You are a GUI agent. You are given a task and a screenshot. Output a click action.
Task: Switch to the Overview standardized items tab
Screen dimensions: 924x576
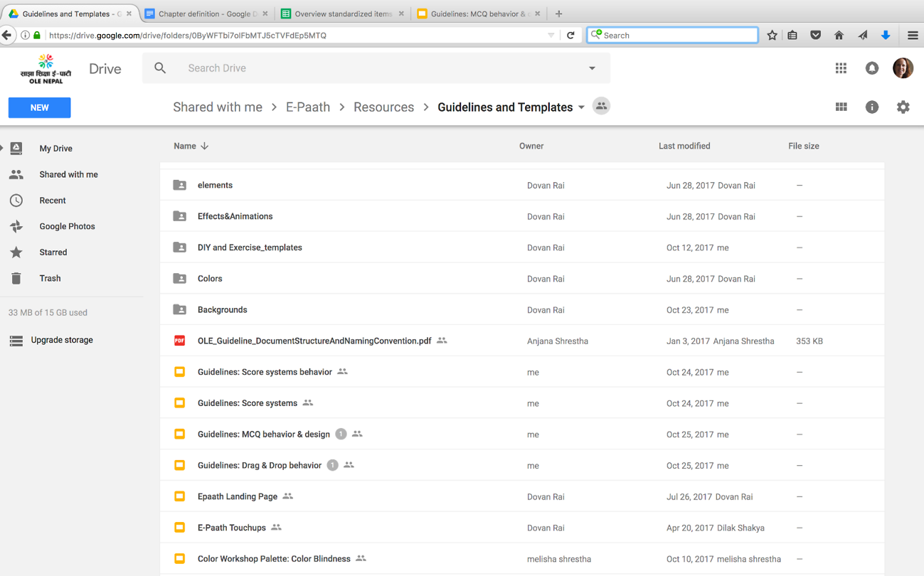pos(343,14)
